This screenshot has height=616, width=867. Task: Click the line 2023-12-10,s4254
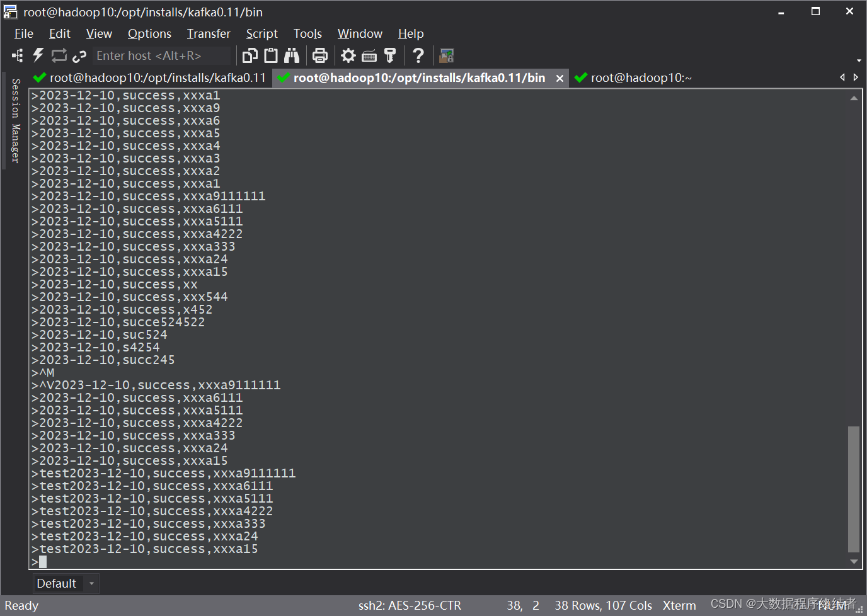click(95, 347)
